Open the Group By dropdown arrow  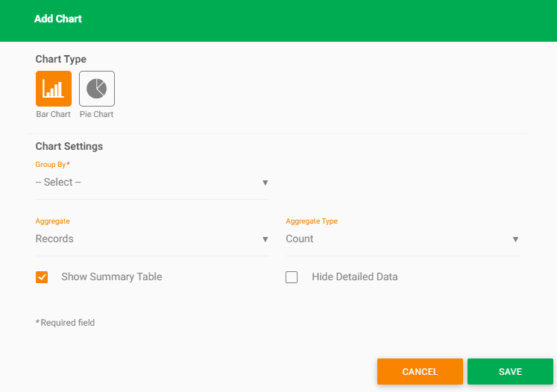point(265,183)
